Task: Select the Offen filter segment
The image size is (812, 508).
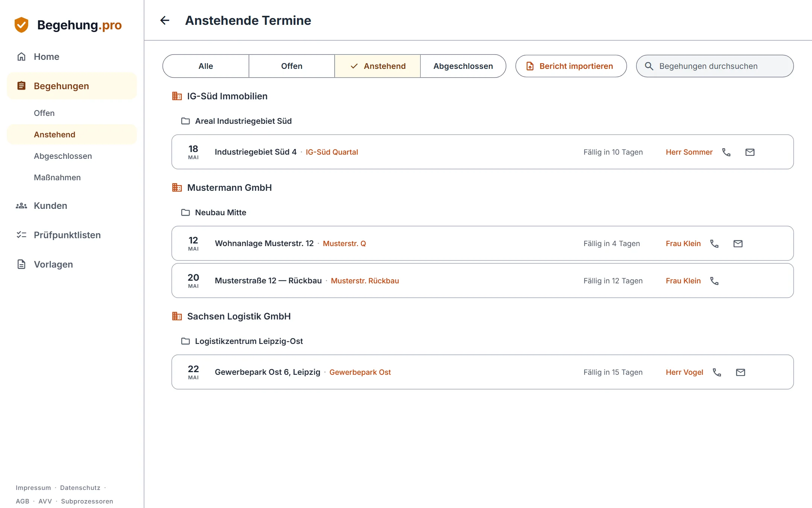Action: tap(292, 66)
